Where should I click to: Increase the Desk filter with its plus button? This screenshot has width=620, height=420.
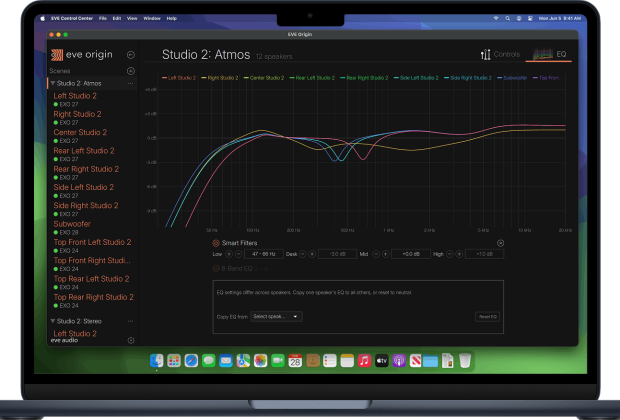(312, 254)
